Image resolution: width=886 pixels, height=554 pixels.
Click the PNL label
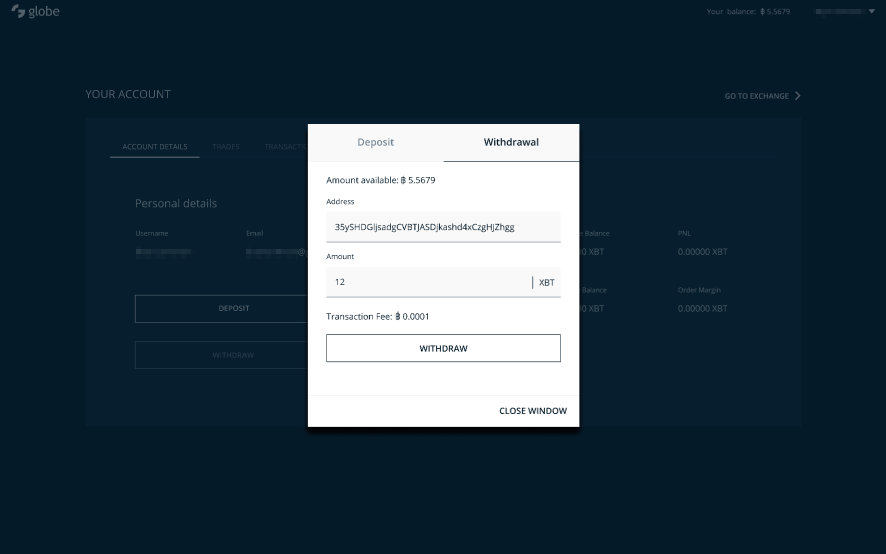(x=684, y=233)
